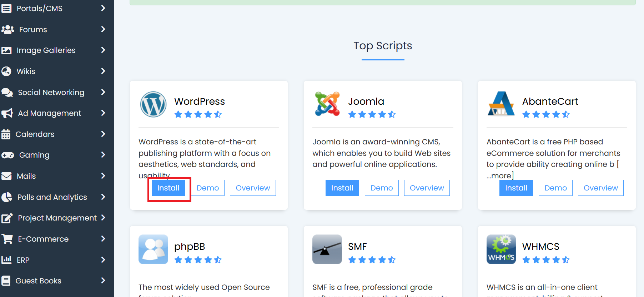
Task: Click the phpBB star rating
Action: click(198, 260)
